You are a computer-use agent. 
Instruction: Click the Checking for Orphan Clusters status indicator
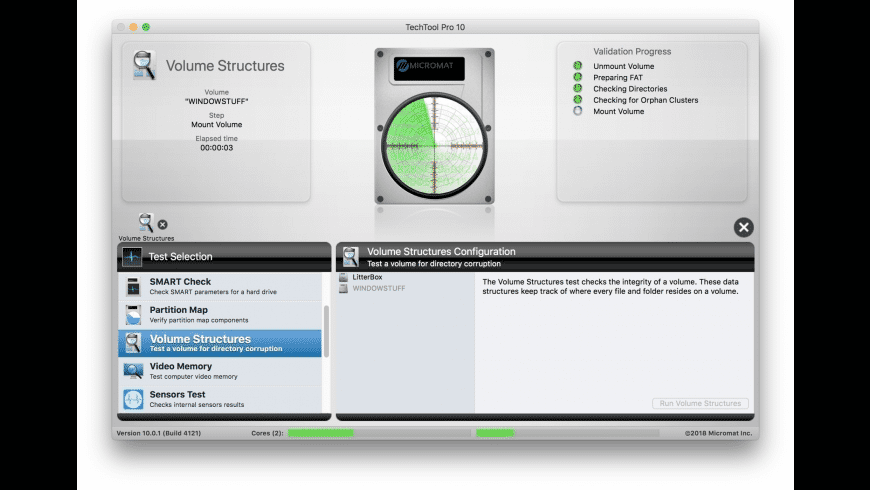[578, 99]
